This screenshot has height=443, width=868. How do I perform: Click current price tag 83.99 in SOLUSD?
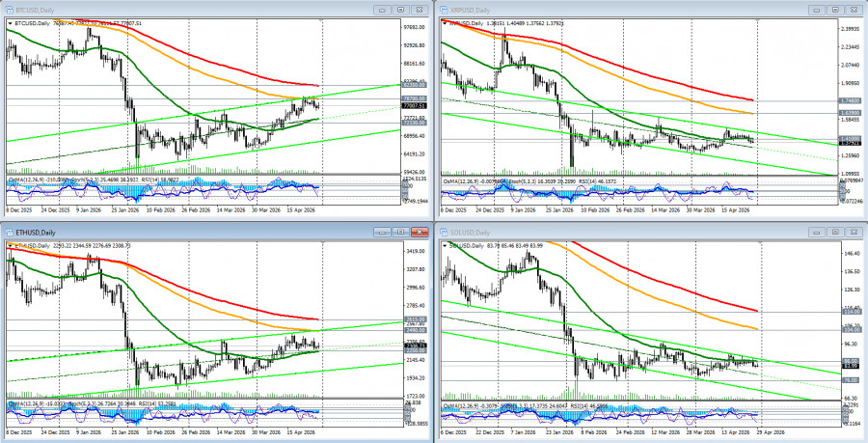tap(852, 366)
